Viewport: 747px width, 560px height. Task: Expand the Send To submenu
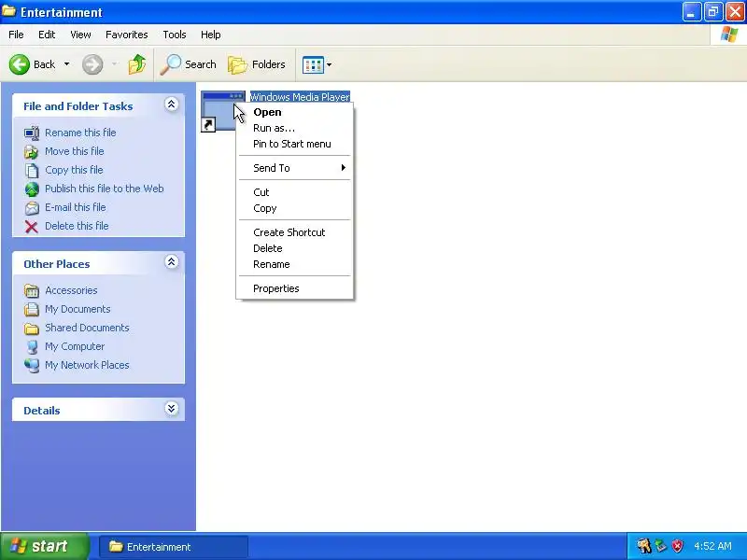coord(295,168)
